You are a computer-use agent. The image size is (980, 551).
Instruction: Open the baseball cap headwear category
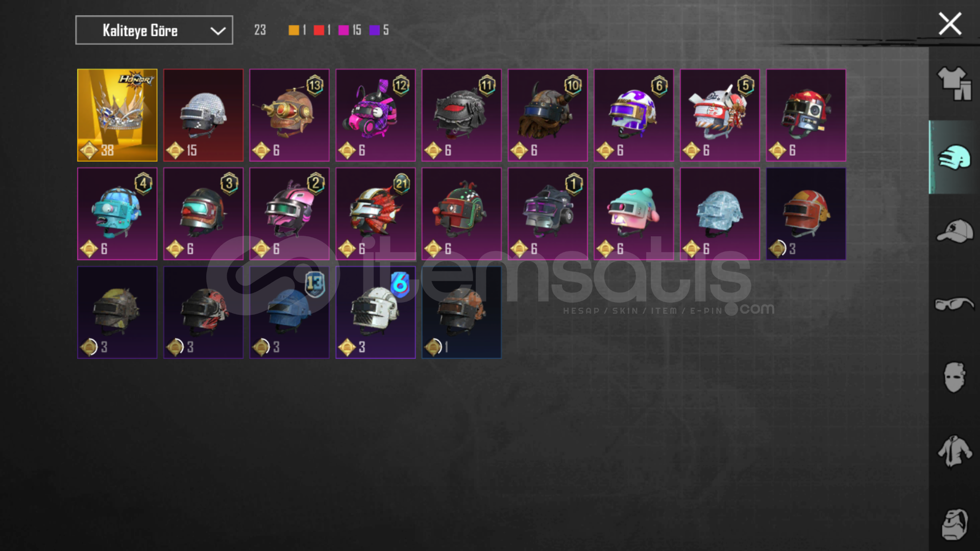coord(954,231)
